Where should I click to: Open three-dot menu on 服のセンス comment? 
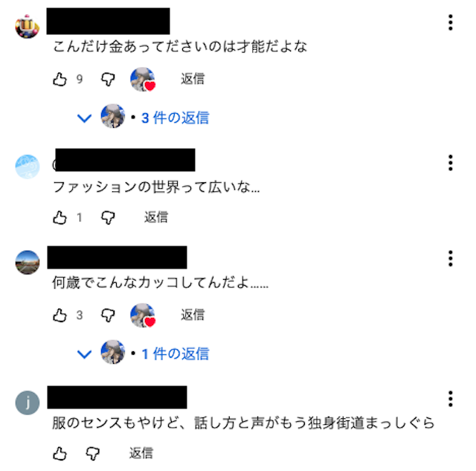pos(451,399)
